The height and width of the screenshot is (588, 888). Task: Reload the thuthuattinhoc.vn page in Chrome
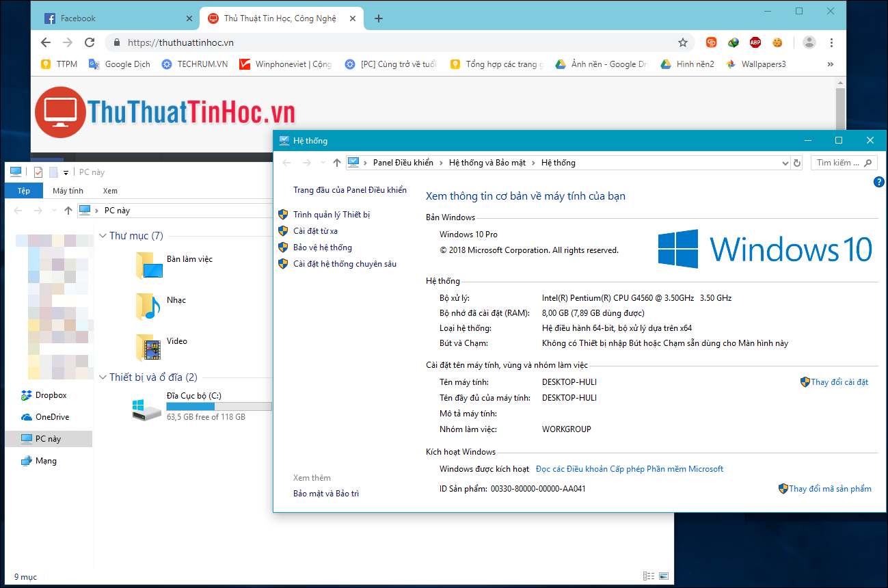click(90, 42)
